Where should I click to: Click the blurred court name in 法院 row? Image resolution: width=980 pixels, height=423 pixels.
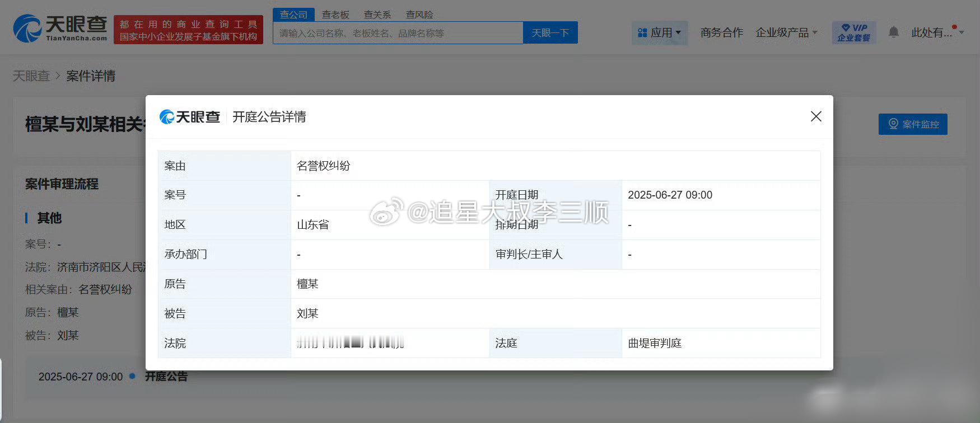(351, 342)
